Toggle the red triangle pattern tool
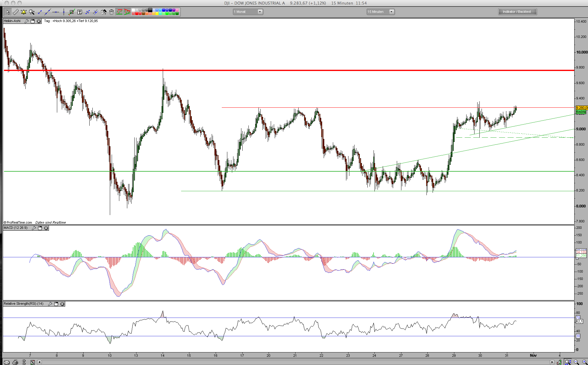Image resolution: width=588 pixels, height=365 pixels. [127, 12]
